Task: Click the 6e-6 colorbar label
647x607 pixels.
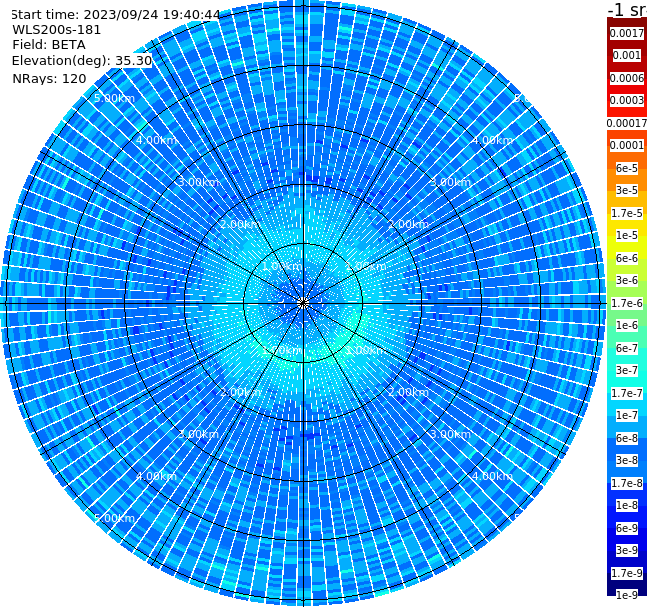Action: click(x=627, y=258)
